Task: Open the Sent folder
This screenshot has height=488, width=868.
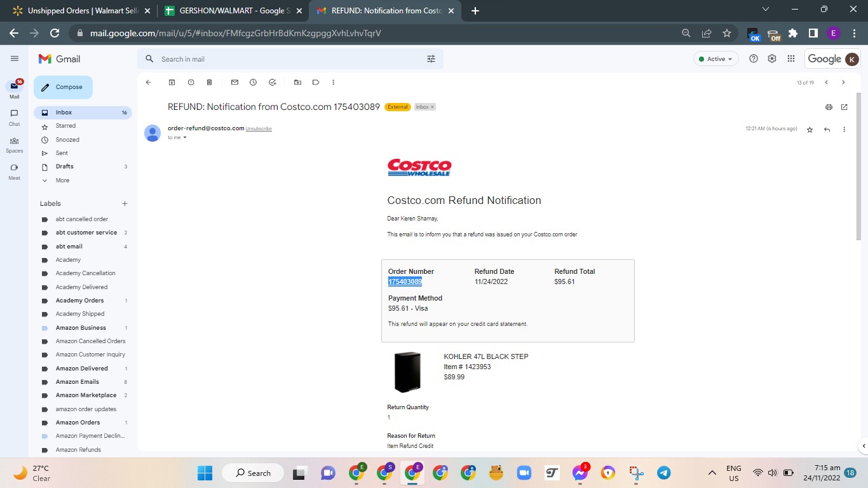Action: coord(83,153)
